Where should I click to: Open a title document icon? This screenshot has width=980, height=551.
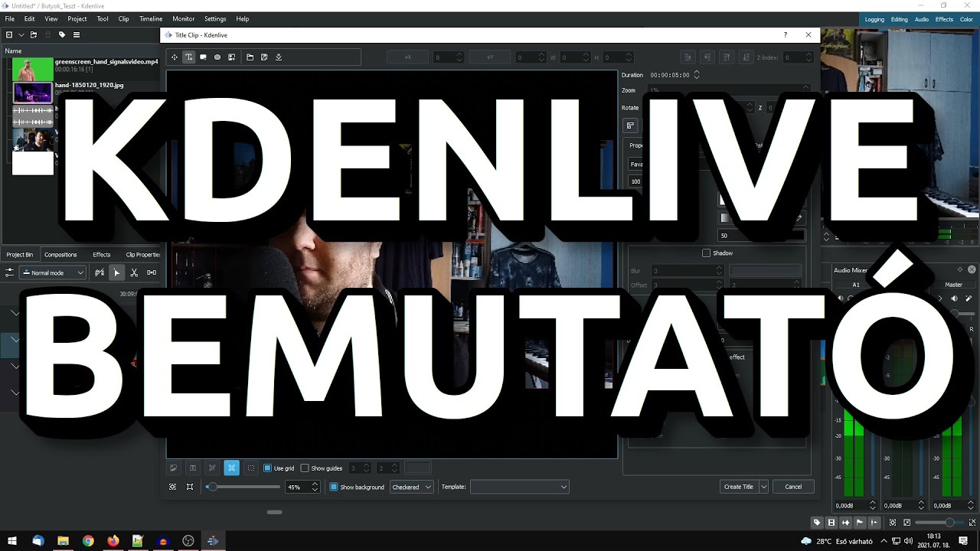pos(250,57)
